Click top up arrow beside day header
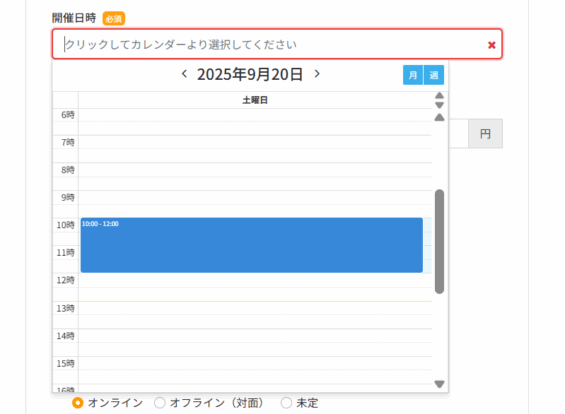The height and width of the screenshot is (414, 565). click(439, 95)
